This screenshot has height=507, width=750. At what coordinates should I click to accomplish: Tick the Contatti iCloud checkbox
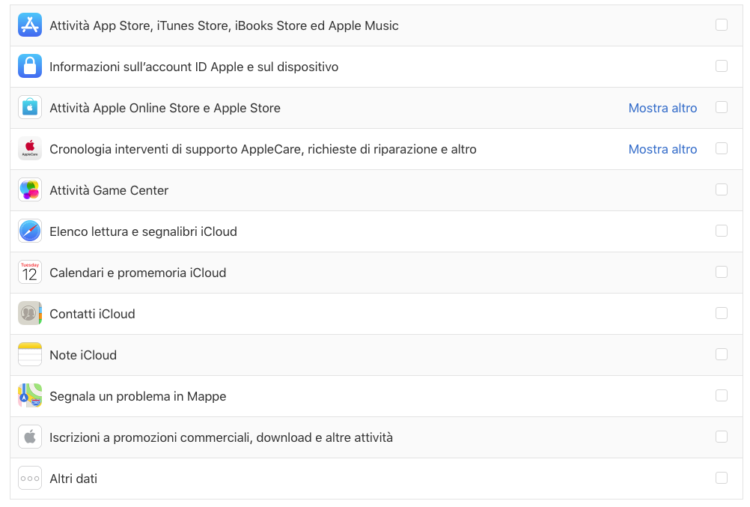(721, 313)
